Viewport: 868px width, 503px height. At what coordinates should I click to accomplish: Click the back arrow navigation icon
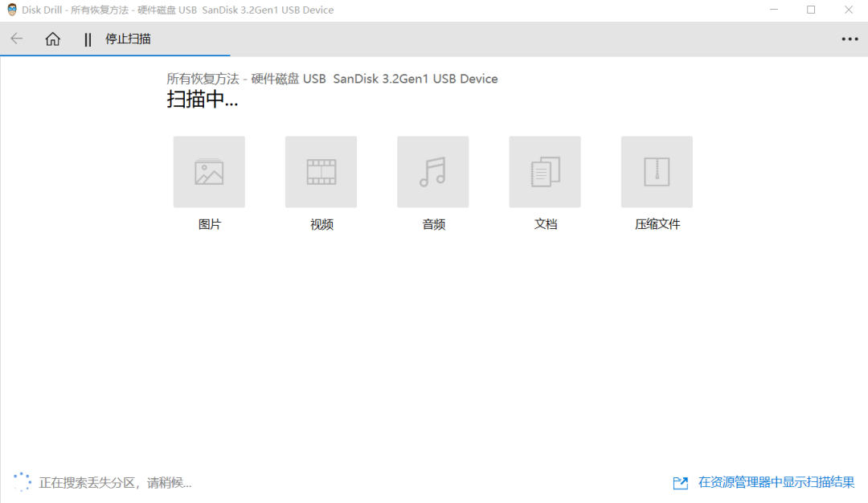(16, 39)
